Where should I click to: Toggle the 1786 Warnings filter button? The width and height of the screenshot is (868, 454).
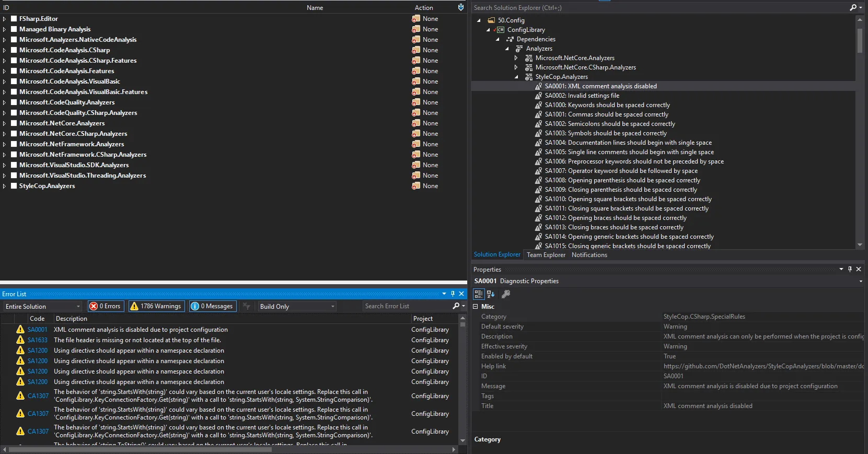pyautogui.click(x=156, y=306)
